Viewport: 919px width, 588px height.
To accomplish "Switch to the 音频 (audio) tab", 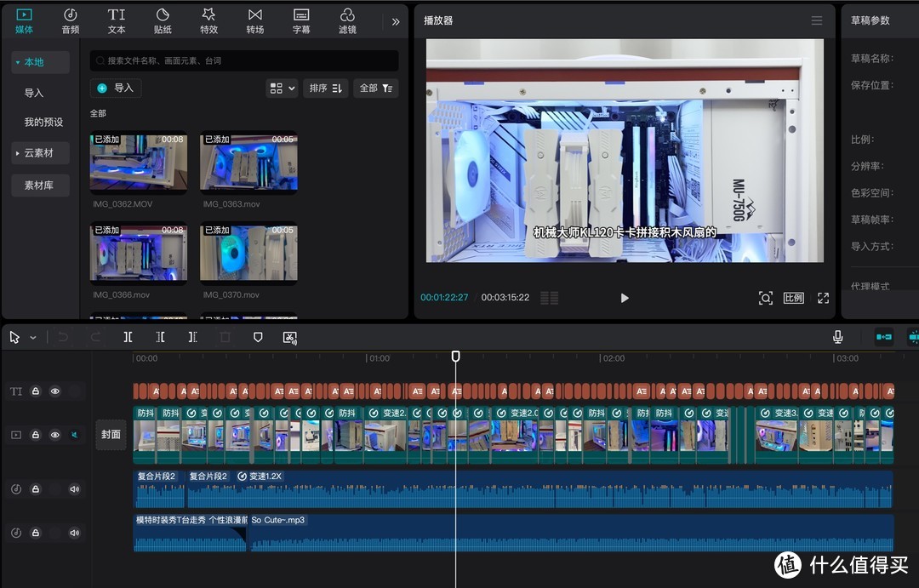I will [x=71, y=20].
